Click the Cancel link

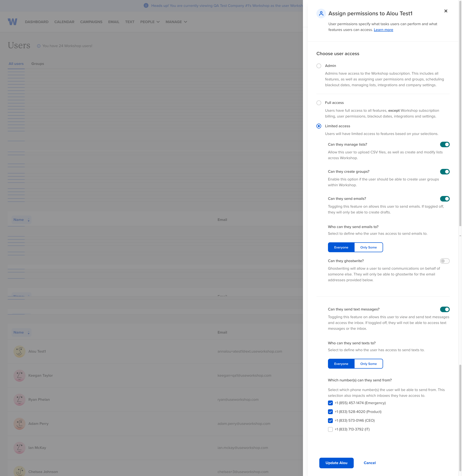[369, 463]
